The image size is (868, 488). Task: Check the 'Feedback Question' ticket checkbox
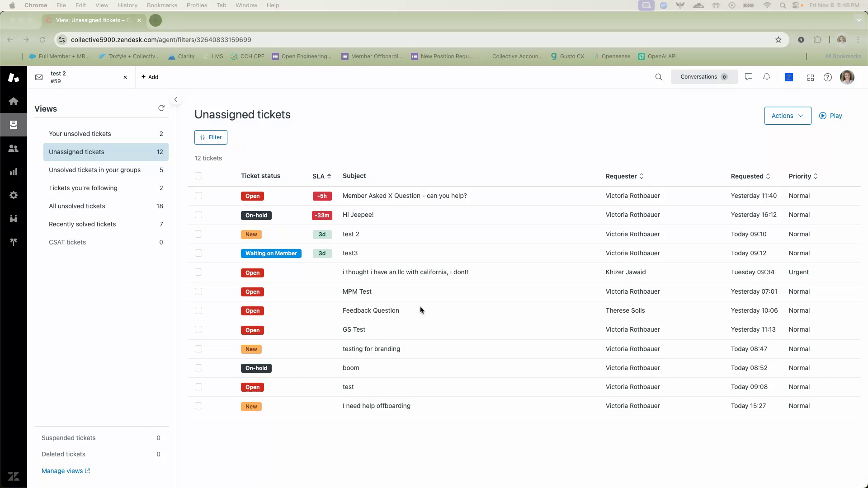198,310
